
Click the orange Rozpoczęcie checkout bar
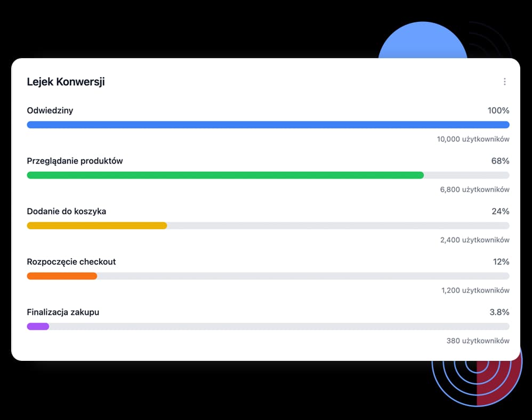point(62,276)
